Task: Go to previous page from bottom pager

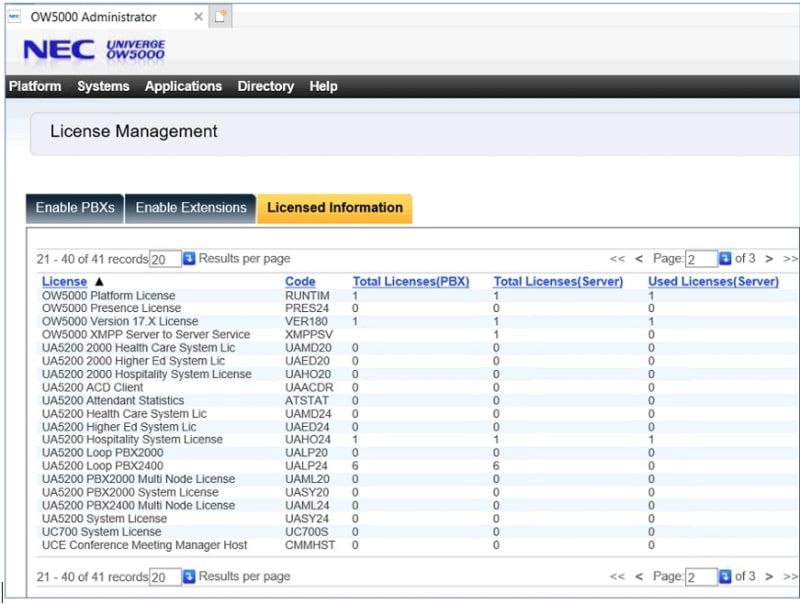Action: coord(639,576)
